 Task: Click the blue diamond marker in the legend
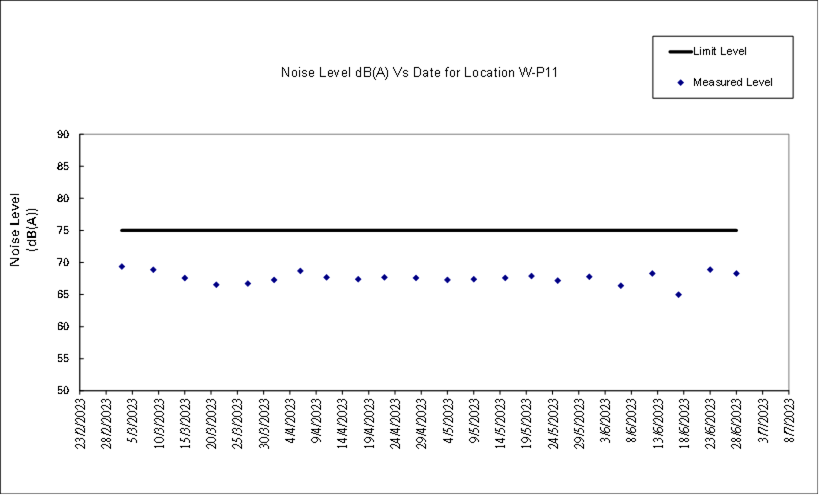680,82
